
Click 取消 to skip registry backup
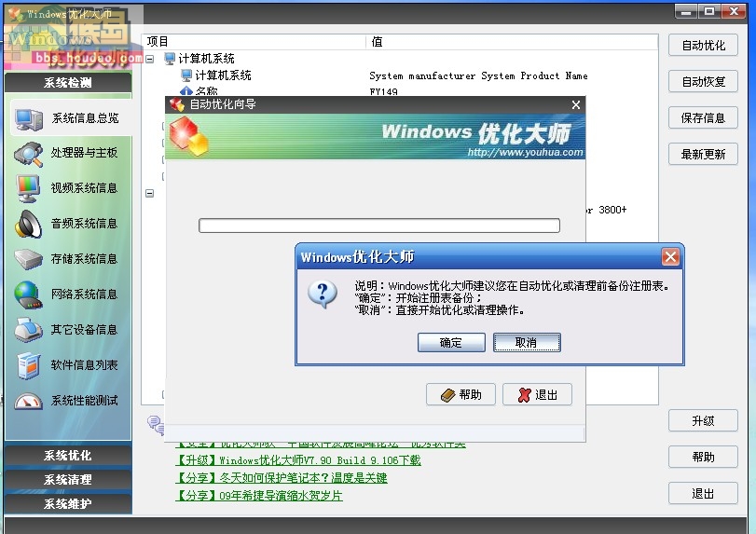pos(527,343)
